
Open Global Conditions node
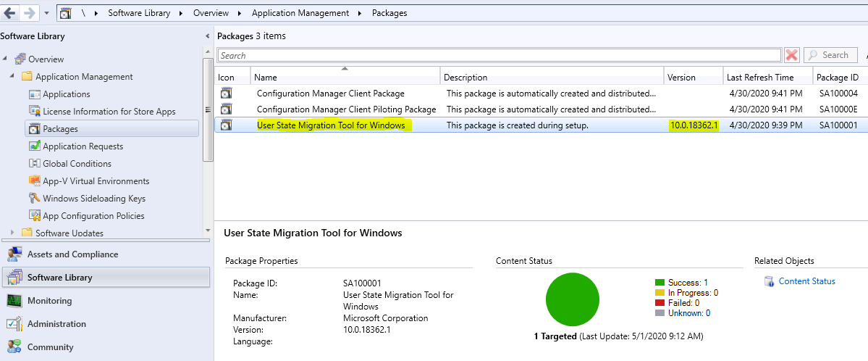click(x=77, y=164)
